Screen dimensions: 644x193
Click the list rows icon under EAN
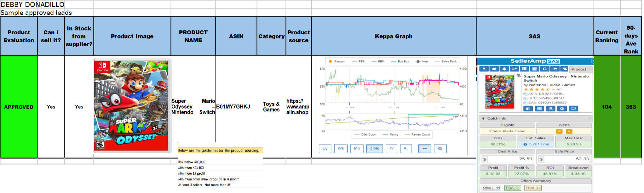[539, 109]
